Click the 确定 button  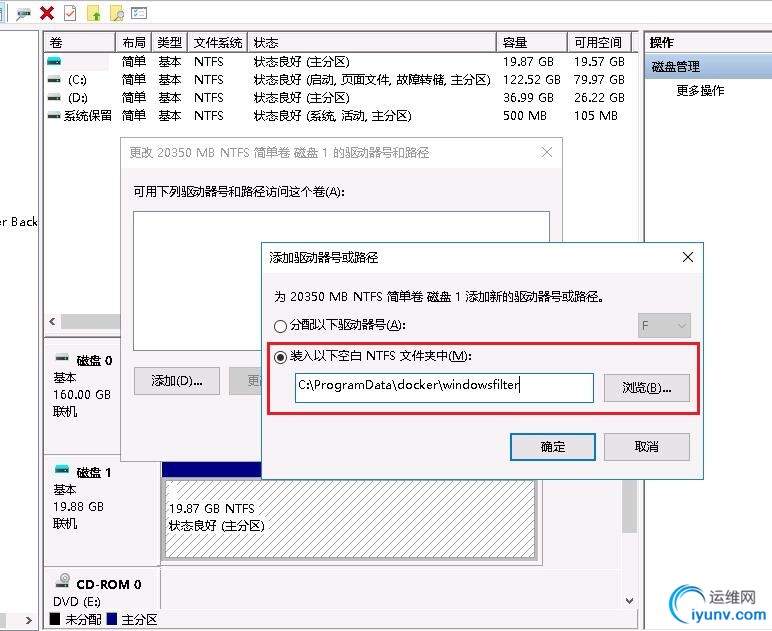pos(552,447)
